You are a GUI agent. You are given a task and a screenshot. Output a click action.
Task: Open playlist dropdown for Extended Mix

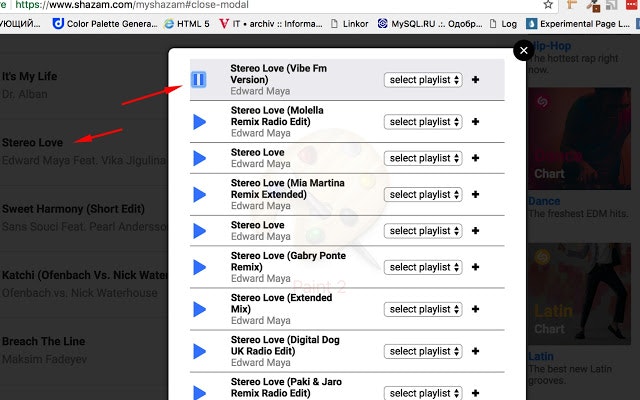[x=423, y=309]
